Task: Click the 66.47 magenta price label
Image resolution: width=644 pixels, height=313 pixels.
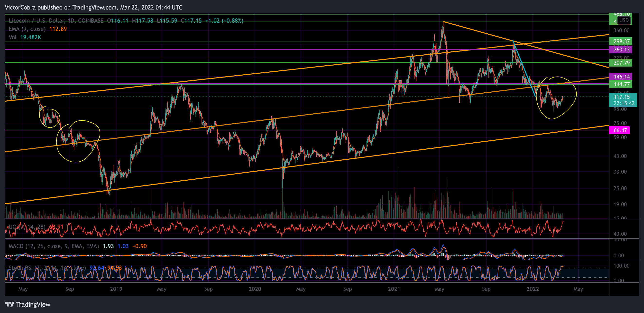Action: pos(619,130)
